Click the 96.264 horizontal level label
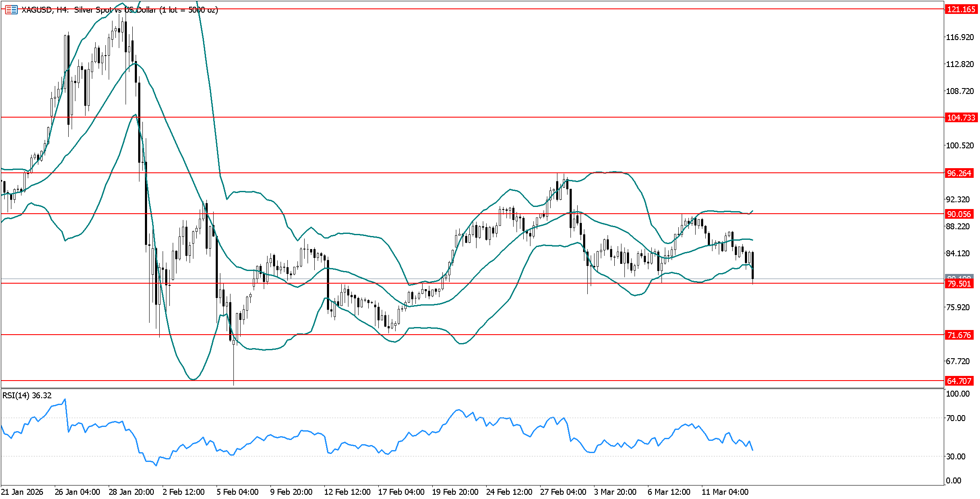The image size is (980, 499). tap(959, 173)
